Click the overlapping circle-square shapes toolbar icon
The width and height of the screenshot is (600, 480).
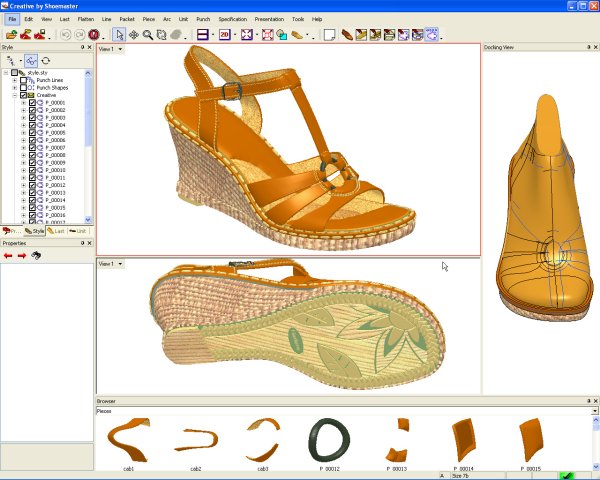[x=282, y=35]
